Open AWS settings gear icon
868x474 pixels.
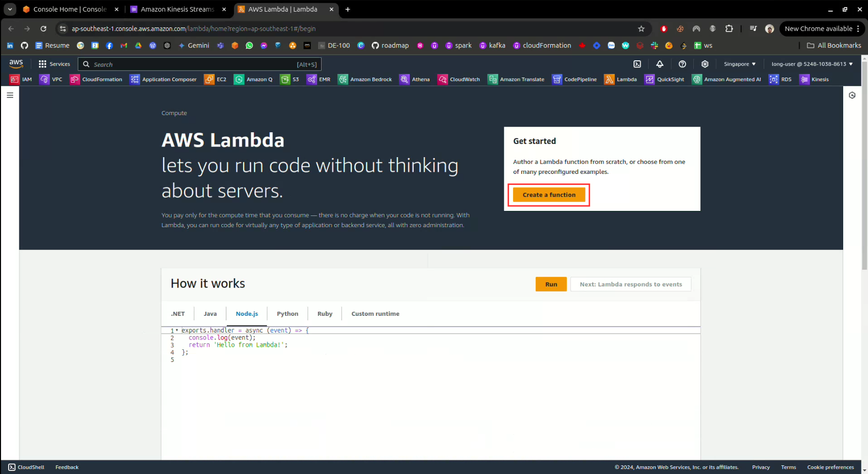(x=704, y=64)
